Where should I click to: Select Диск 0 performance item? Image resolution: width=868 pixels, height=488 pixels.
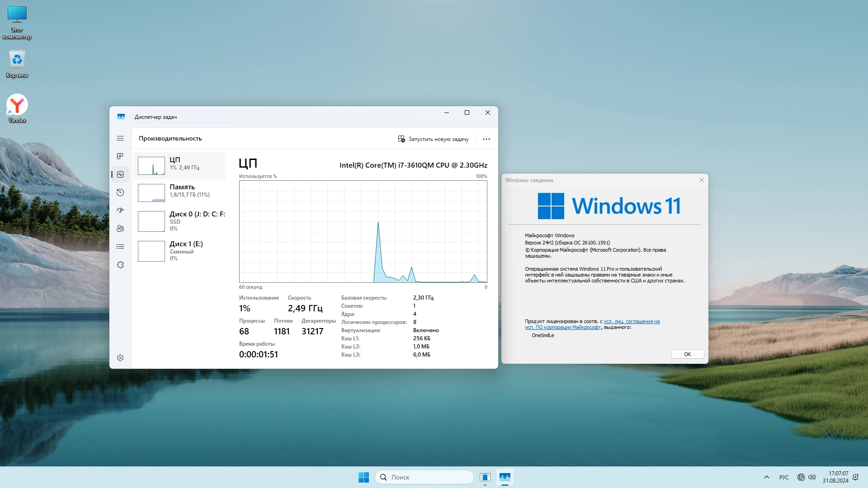(180, 221)
